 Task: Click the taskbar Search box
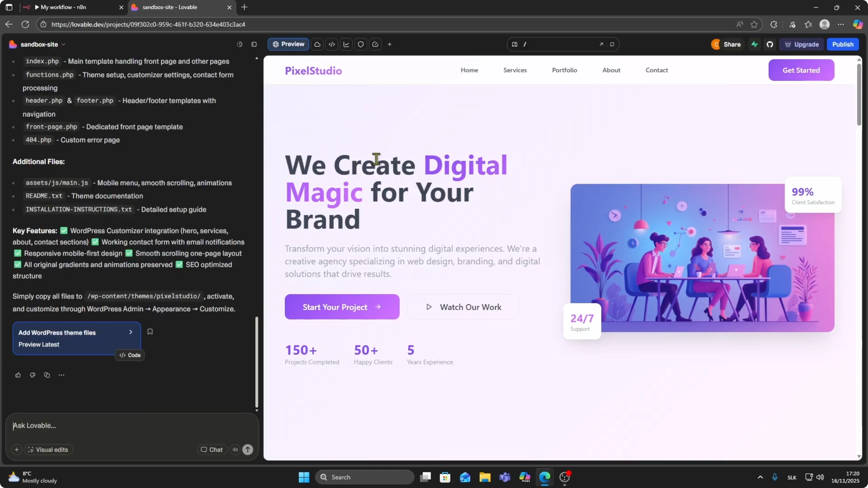[365, 477]
